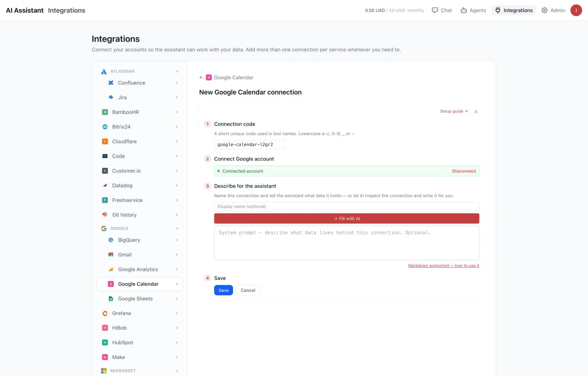The width and height of the screenshot is (588, 376).
Task: Click the Customer.io icon
Action: tap(105, 171)
